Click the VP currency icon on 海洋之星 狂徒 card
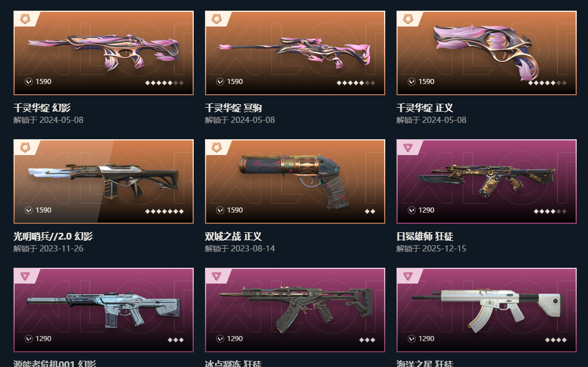588x367 pixels. click(x=412, y=339)
